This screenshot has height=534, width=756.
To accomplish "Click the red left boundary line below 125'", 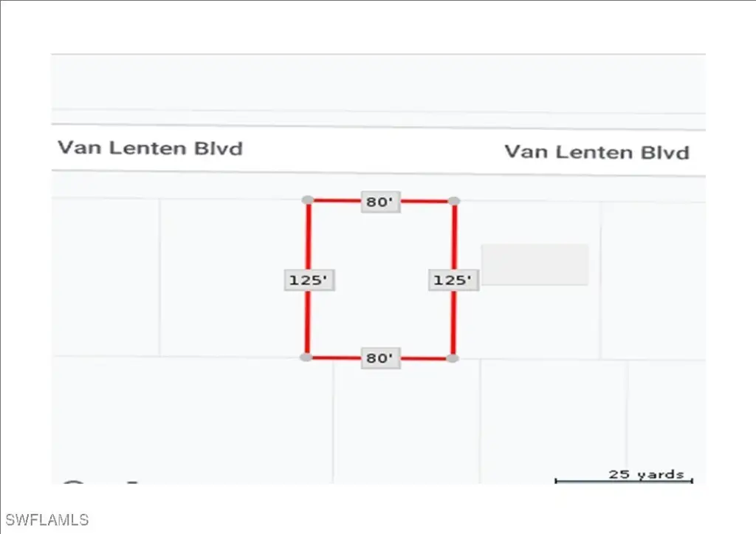I will (x=307, y=324).
